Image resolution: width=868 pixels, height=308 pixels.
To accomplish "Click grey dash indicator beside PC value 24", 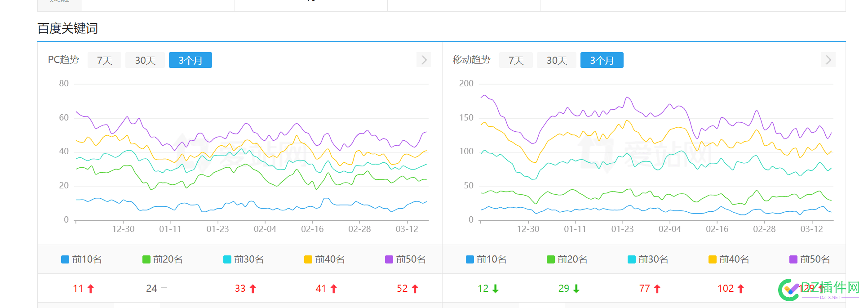I will click(164, 288).
